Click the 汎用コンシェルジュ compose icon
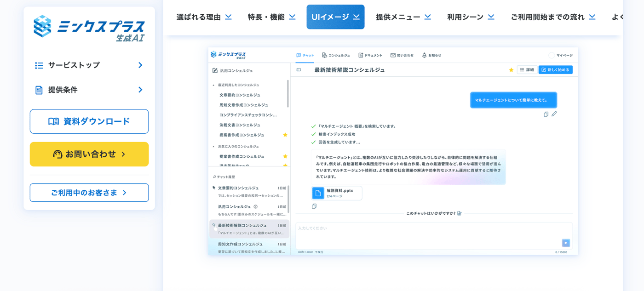 [215, 71]
